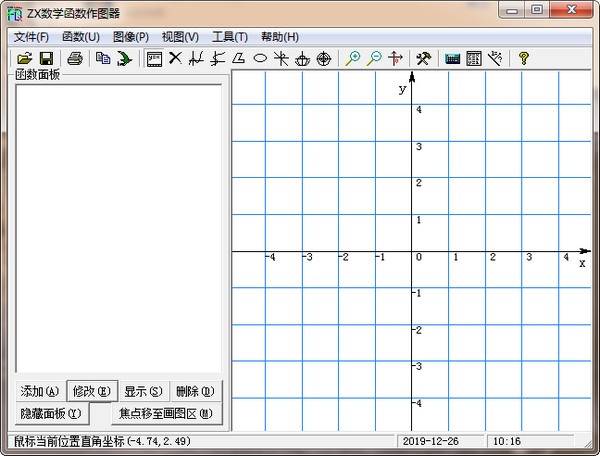Click the crosshair target icon
The height and width of the screenshot is (456, 600).
324,59
